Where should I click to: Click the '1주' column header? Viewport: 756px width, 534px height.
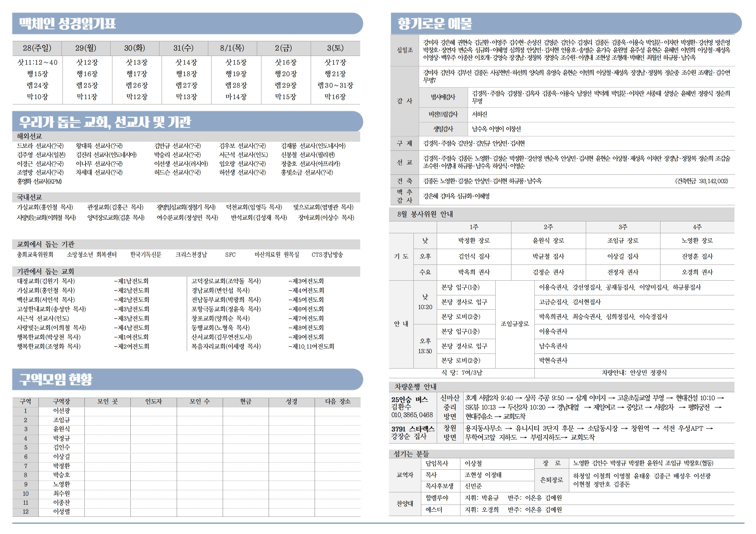point(474,227)
